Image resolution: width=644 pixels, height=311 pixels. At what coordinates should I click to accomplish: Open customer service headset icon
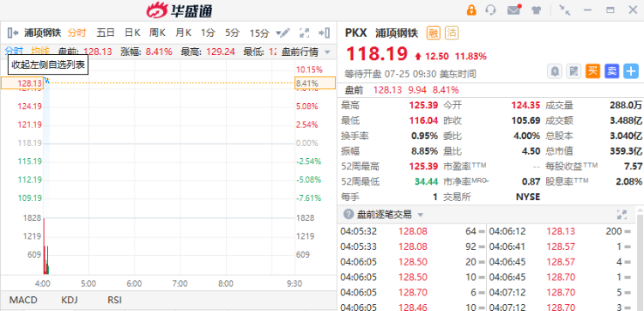tap(490, 9)
